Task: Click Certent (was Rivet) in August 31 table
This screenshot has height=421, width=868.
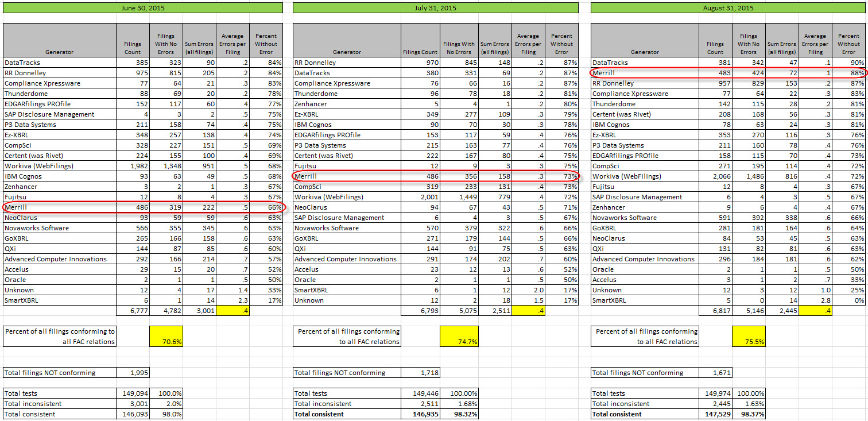Action: [x=621, y=114]
